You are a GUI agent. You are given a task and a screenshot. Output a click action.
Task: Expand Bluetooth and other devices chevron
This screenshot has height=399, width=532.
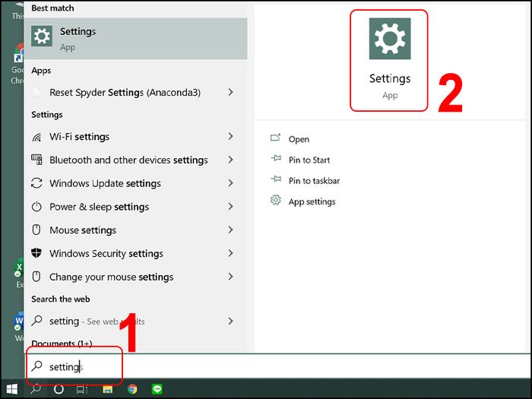(x=231, y=160)
